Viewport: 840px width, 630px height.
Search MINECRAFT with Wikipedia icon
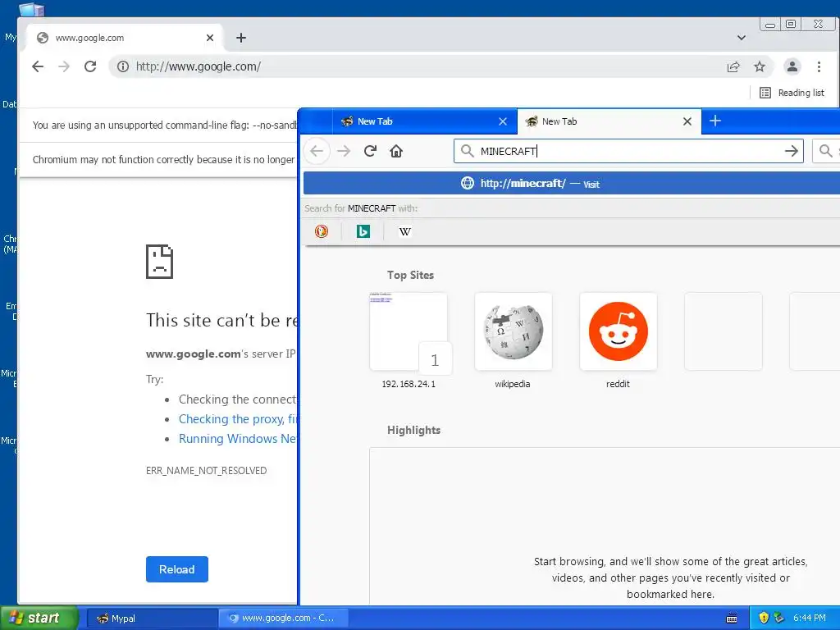click(x=405, y=231)
